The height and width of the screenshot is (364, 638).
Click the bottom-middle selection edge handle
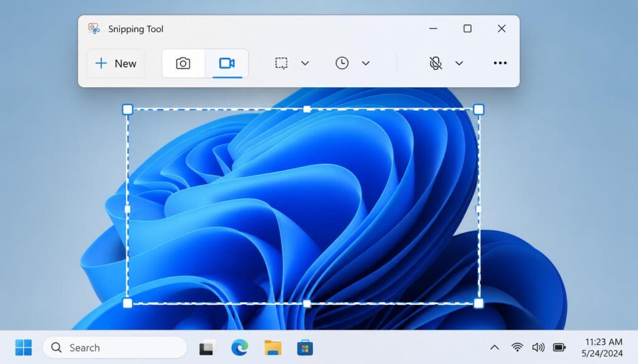pos(307,304)
